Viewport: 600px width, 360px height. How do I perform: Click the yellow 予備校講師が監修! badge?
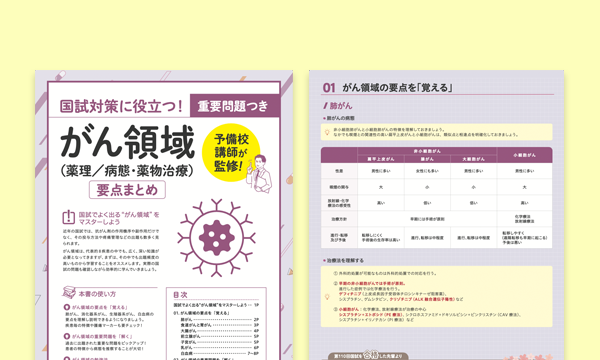coord(231,152)
